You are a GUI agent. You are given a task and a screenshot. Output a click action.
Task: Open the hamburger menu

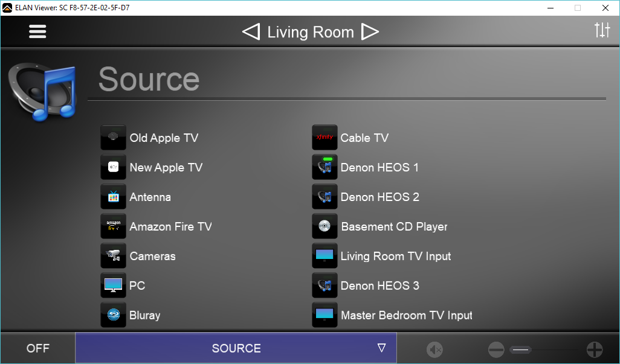point(37,31)
